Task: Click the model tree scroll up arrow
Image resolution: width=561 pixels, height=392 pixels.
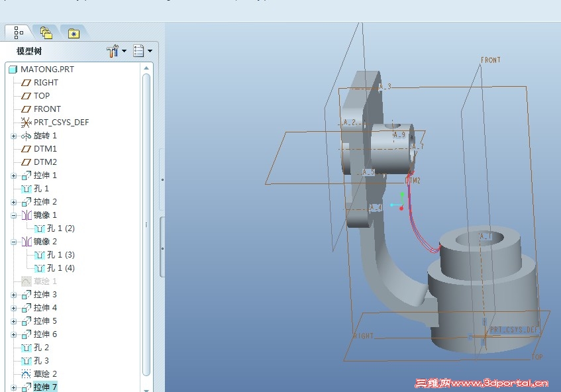Action: click(x=146, y=68)
